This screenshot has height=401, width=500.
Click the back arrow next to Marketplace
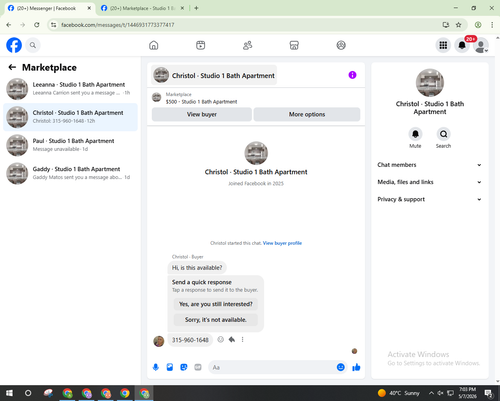pos(12,67)
